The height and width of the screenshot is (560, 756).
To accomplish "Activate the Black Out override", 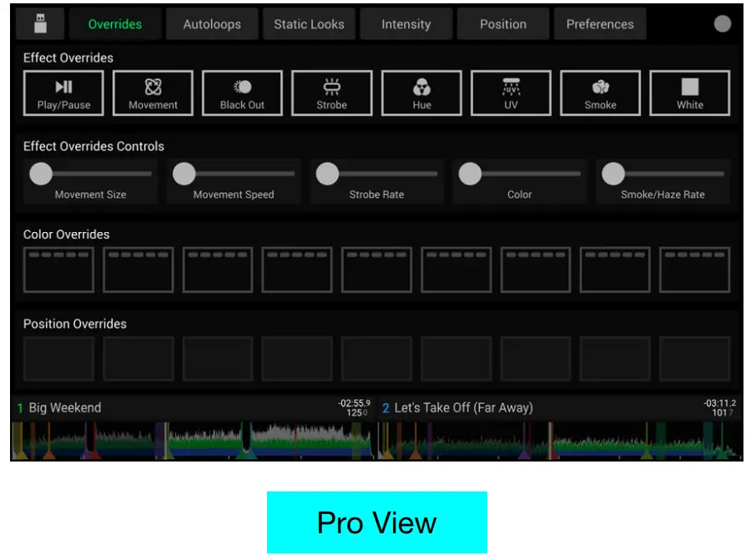I will click(x=242, y=93).
